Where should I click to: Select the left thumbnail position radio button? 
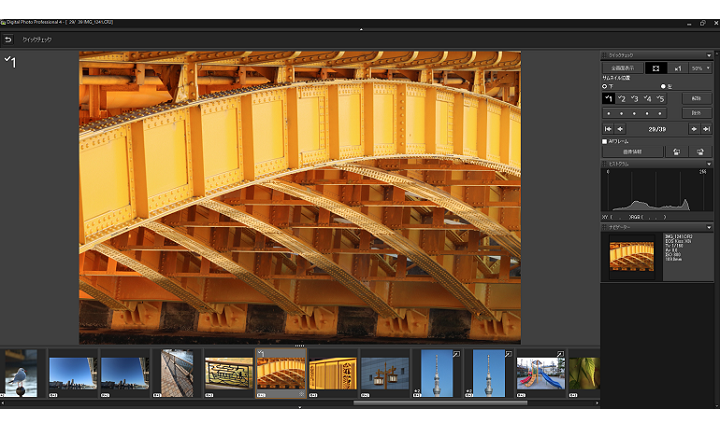point(662,86)
